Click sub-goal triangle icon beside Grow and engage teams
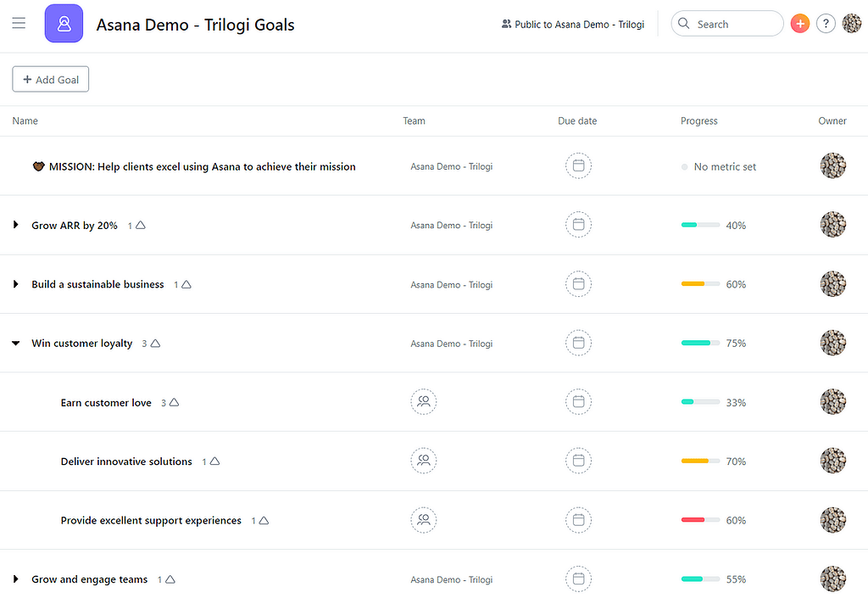The image size is (868, 604). pos(170,579)
